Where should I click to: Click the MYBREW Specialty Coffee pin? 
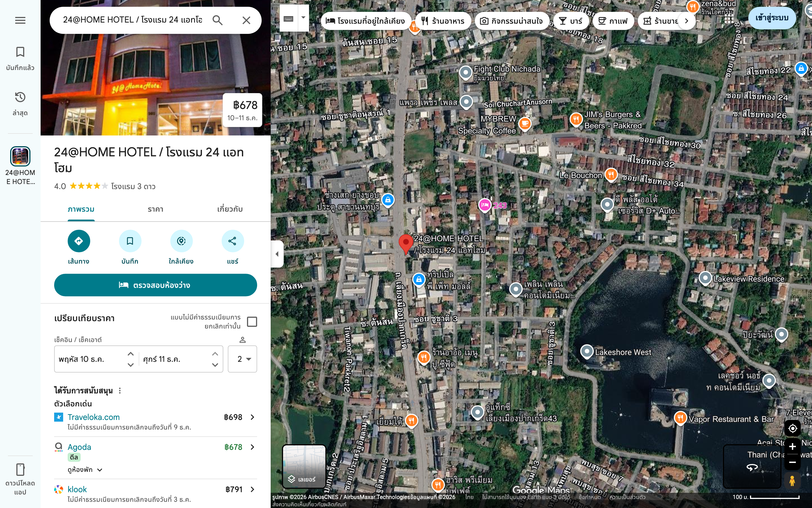[x=525, y=124]
